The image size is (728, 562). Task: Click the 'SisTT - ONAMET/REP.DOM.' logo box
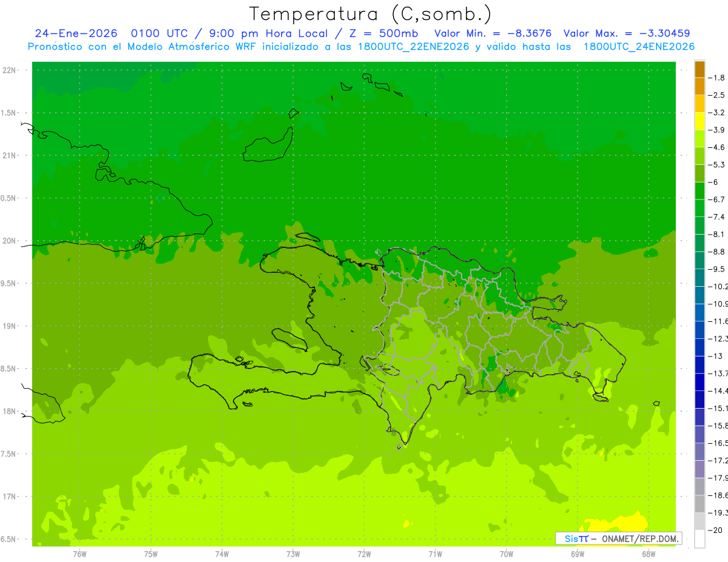618,538
